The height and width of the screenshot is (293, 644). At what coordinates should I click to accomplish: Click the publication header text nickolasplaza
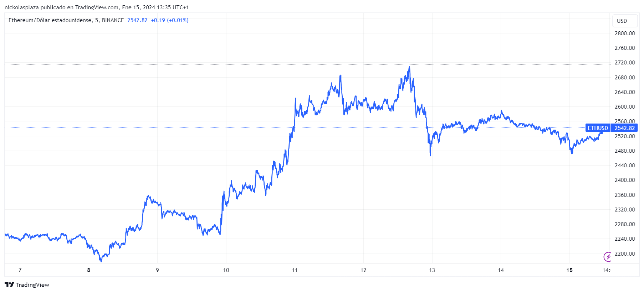(x=22, y=7)
